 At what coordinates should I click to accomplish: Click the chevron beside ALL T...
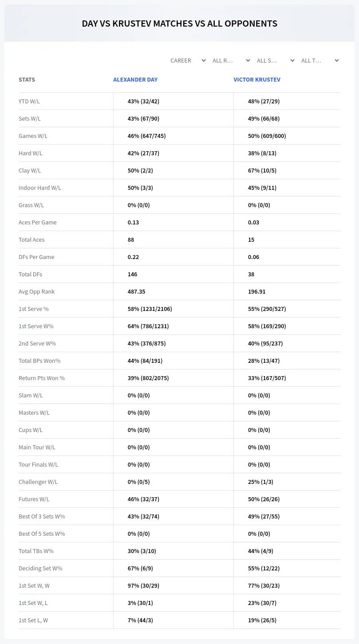pyautogui.click(x=337, y=60)
